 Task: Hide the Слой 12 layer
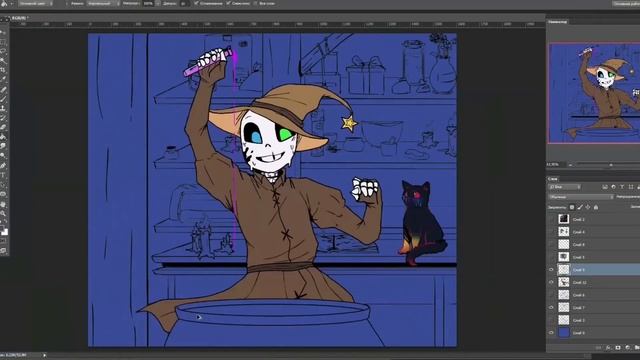(x=551, y=282)
